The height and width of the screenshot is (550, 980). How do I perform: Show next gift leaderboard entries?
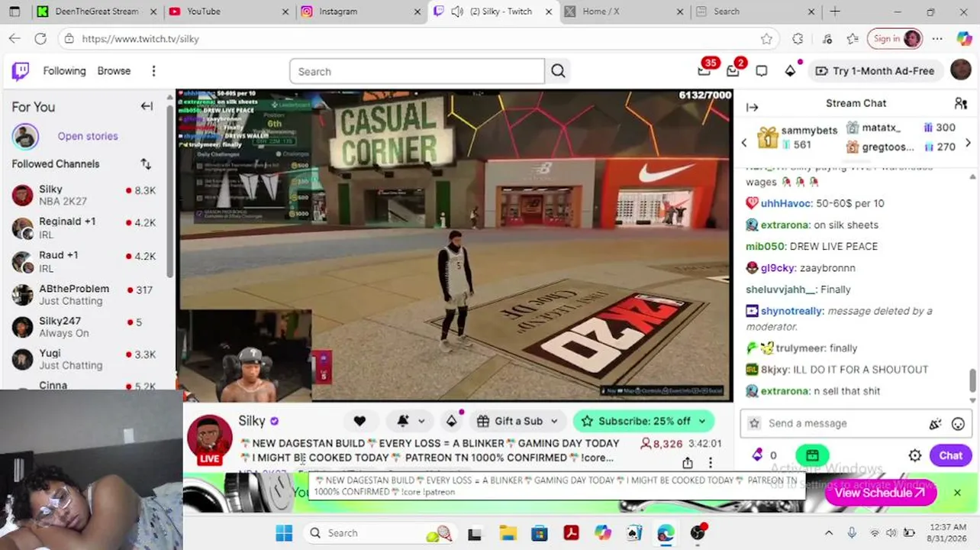pos(968,143)
